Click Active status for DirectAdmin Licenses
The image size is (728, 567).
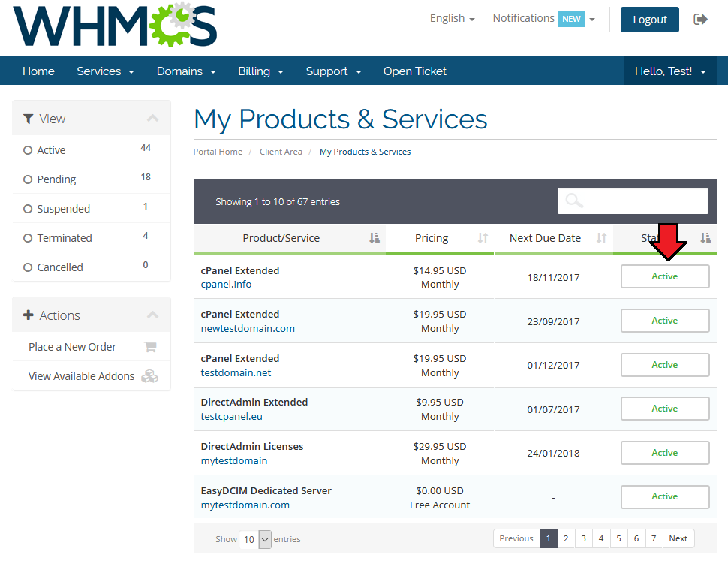(x=665, y=453)
